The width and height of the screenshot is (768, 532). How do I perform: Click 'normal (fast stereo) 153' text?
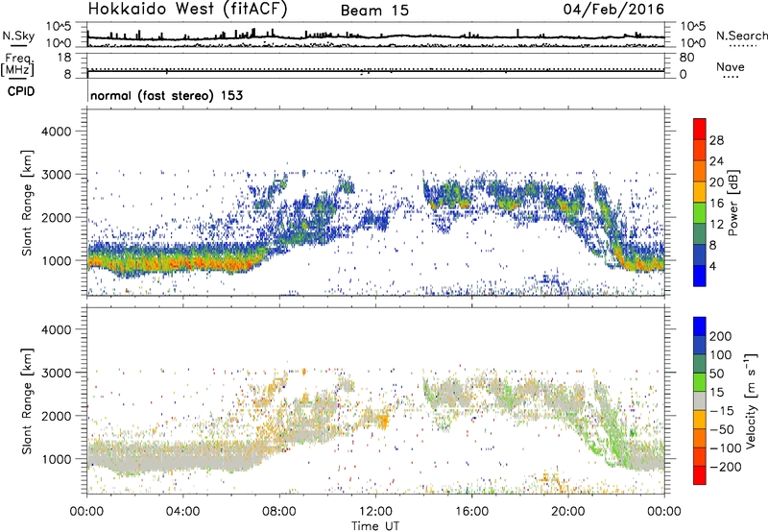coord(166,95)
